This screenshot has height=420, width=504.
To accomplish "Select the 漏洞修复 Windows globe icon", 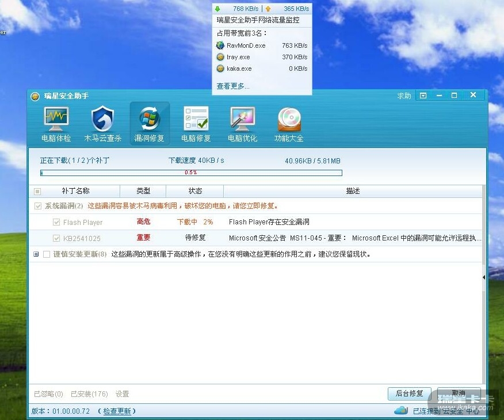I will [x=150, y=119].
